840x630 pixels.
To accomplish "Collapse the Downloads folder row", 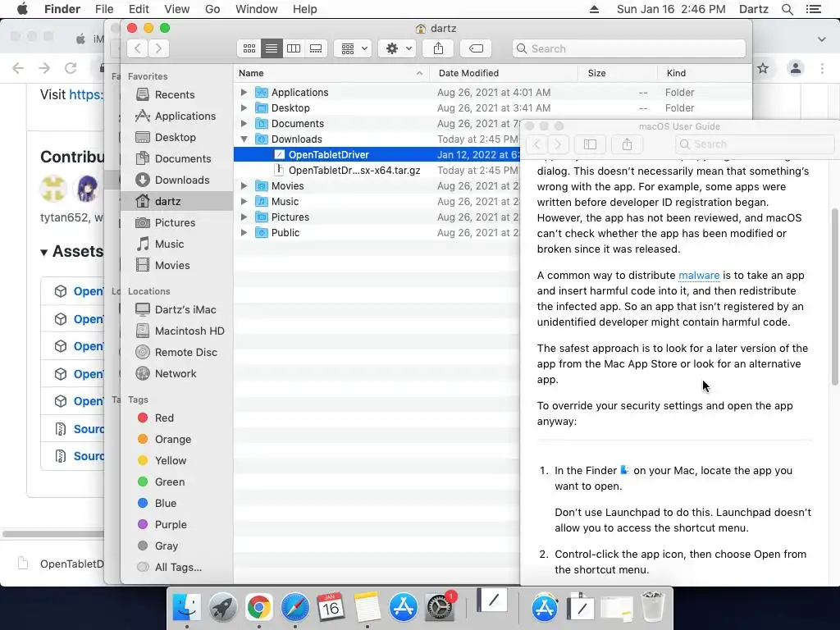I will click(244, 139).
